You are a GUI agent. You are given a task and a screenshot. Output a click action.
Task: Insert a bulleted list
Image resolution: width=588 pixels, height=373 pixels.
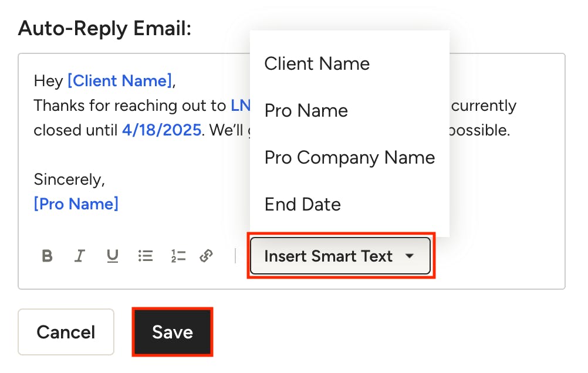click(x=146, y=256)
